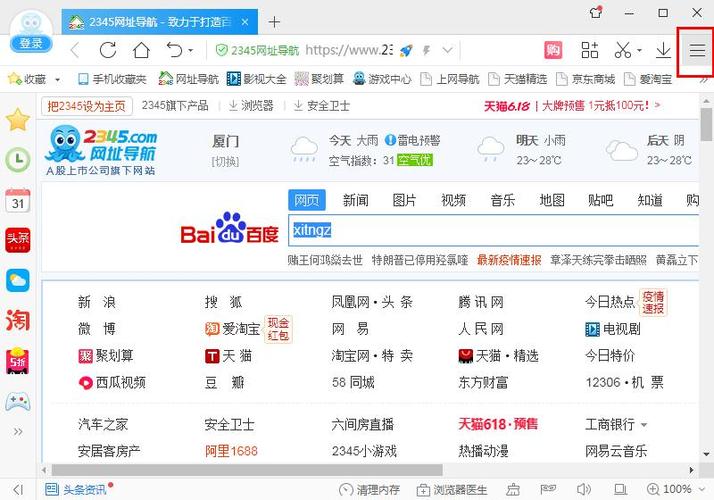Expand the 工商银行 dropdown arrow
Screen dimensions: 714x500
coord(644,425)
